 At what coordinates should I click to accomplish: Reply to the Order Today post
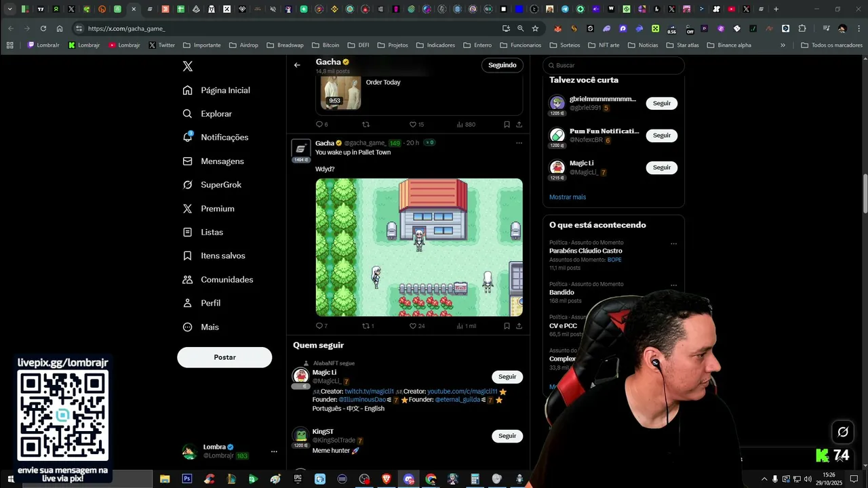(x=322, y=125)
